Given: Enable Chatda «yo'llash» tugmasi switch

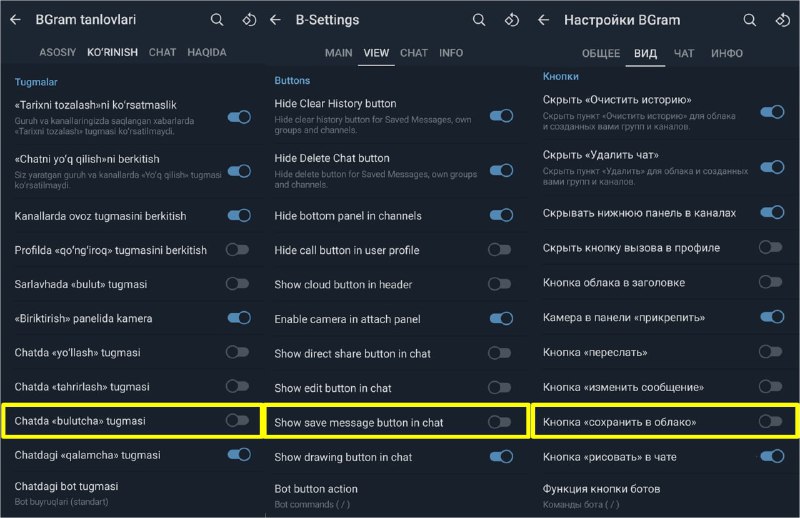Looking at the screenshot, I should coord(238,352).
